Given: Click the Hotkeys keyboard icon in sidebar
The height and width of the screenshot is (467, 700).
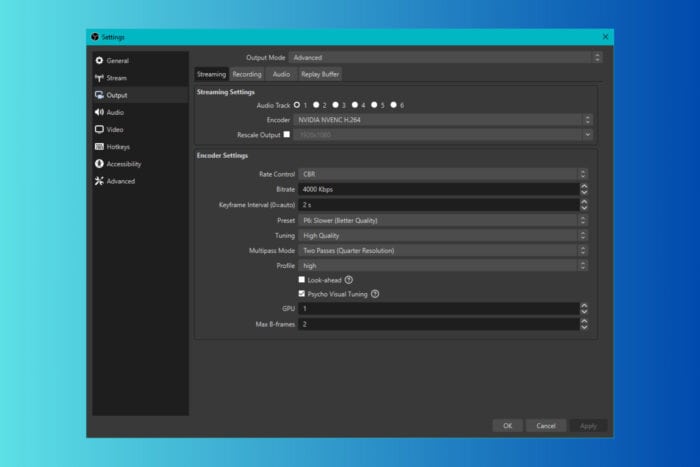Looking at the screenshot, I should pos(99,146).
